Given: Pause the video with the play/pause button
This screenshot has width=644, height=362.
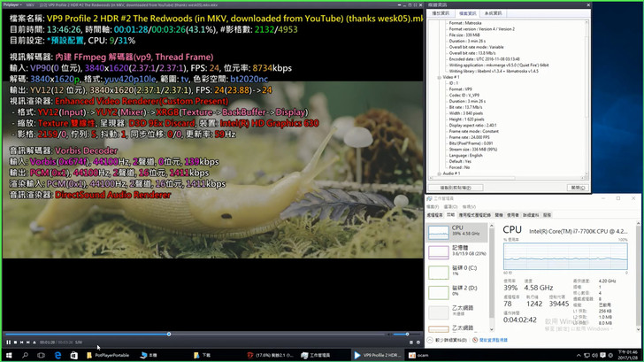Looking at the screenshot, I should [8, 343].
